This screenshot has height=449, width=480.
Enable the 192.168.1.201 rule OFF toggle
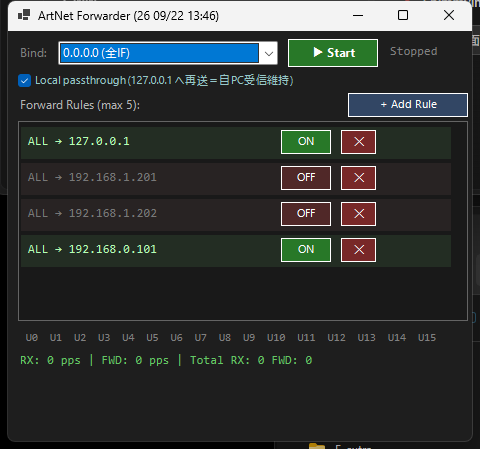click(306, 178)
